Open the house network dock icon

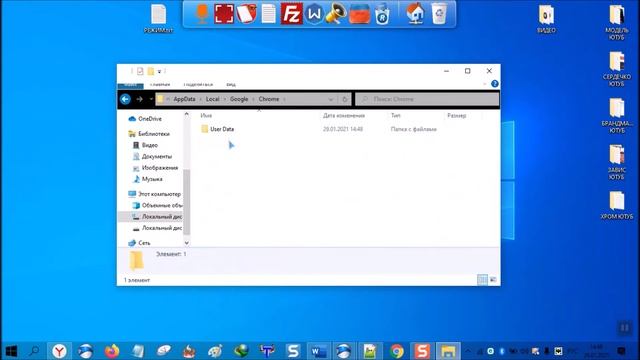click(416, 13)
